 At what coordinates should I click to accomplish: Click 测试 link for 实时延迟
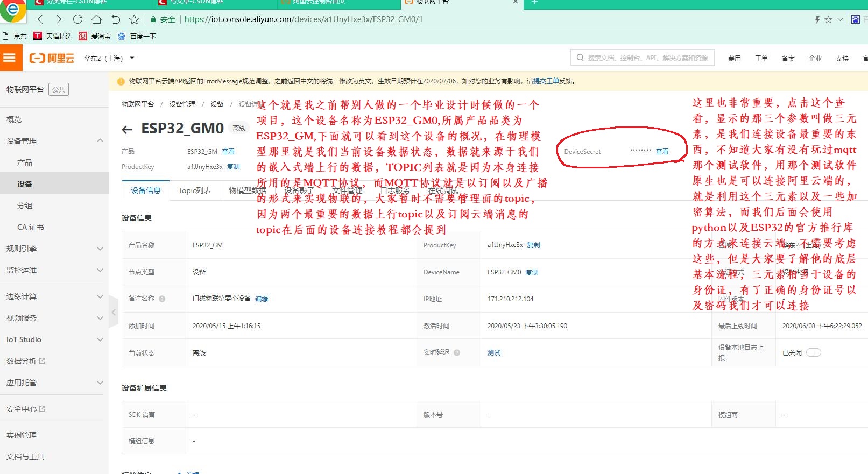click(494, 353)
